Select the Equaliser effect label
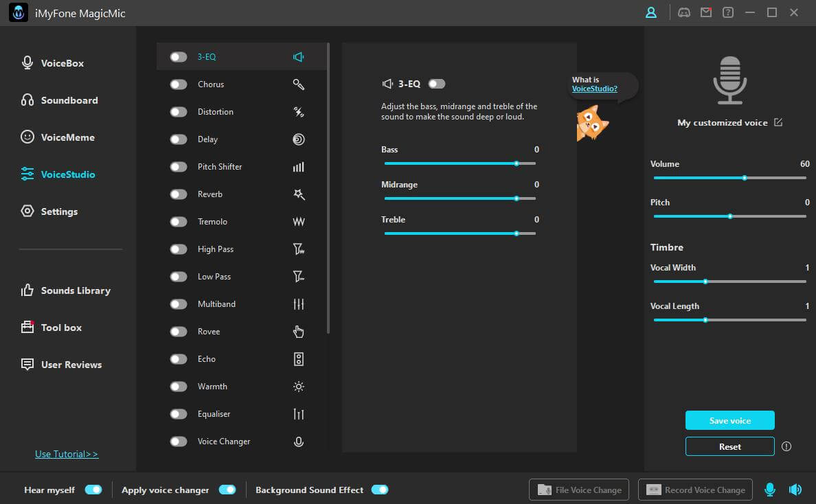 point(214,414)
